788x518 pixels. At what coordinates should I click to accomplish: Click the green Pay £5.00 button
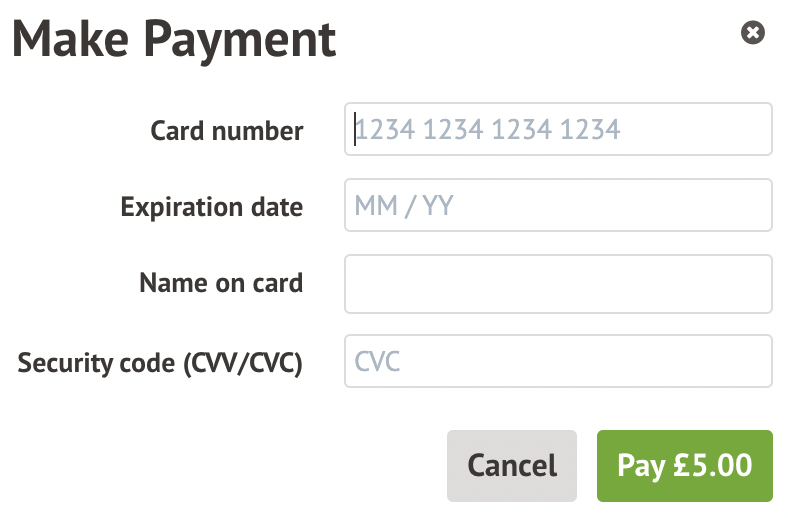[x=684, y=465]
